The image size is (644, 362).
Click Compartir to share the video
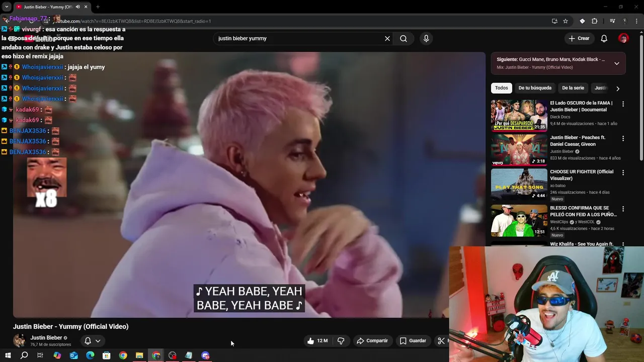coord(372,341)
